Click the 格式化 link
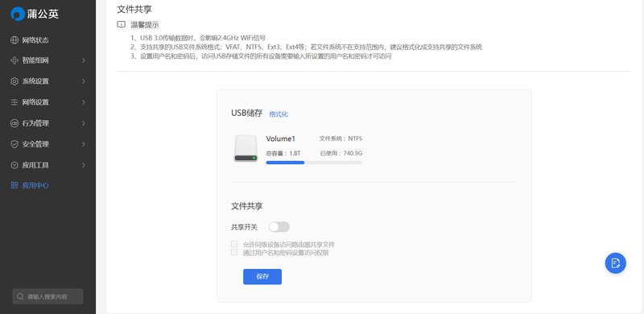Screen dimensions: 644x314 (279, 114)
